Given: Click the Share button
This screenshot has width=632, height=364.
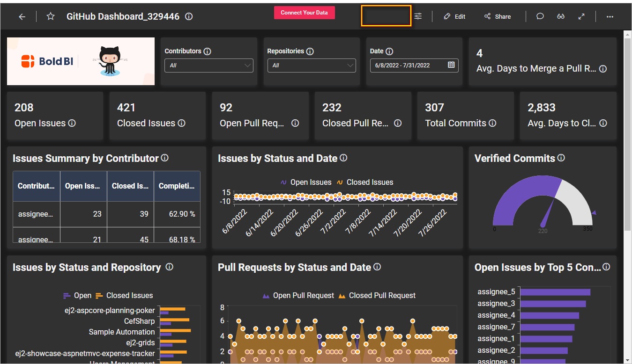Looking at the screenshot, I should [x=498, y=16].
